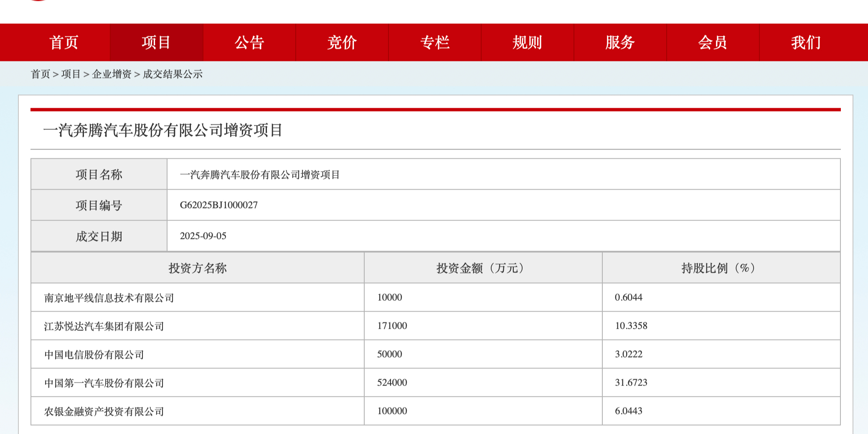
Task: Click the 项目 breadcrumb link
Action: 71,74
